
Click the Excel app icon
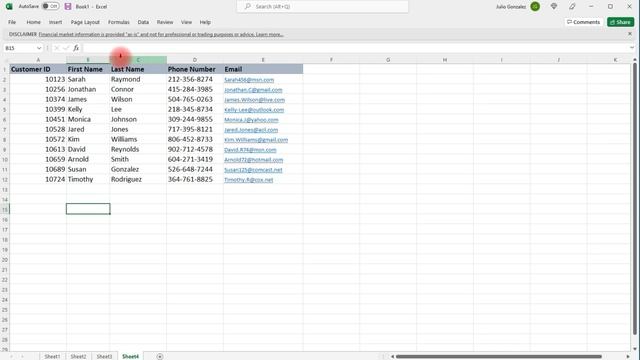9,7
